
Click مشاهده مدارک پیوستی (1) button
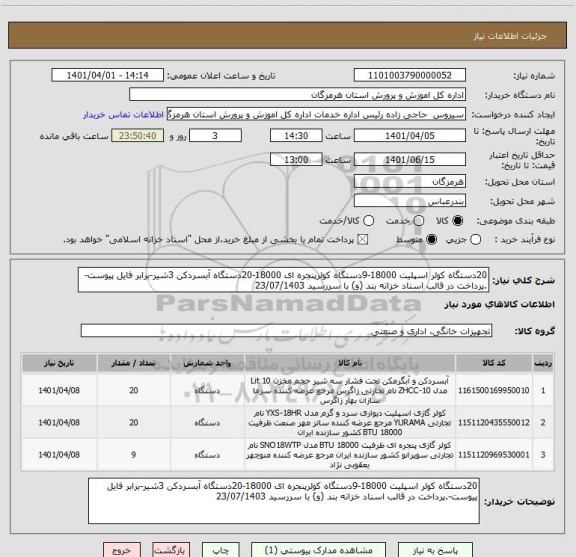[318, 550]
